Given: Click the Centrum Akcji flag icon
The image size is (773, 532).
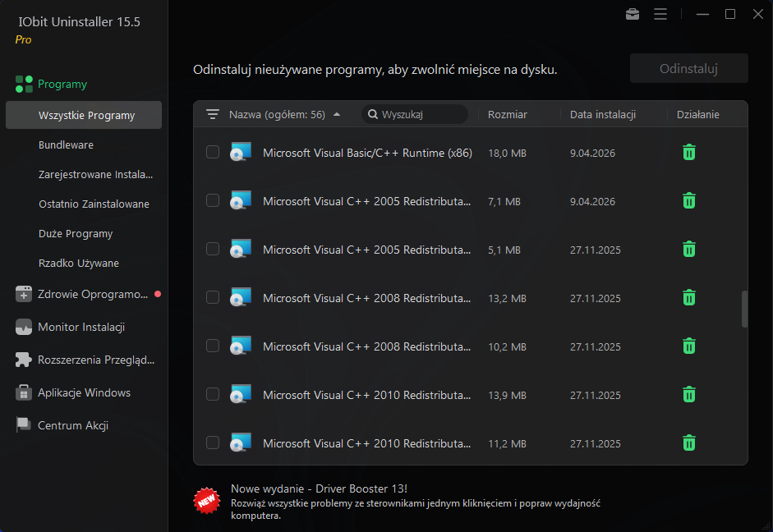Looking at the screenshot, I should pyautogui.click(x=24, y=425).
